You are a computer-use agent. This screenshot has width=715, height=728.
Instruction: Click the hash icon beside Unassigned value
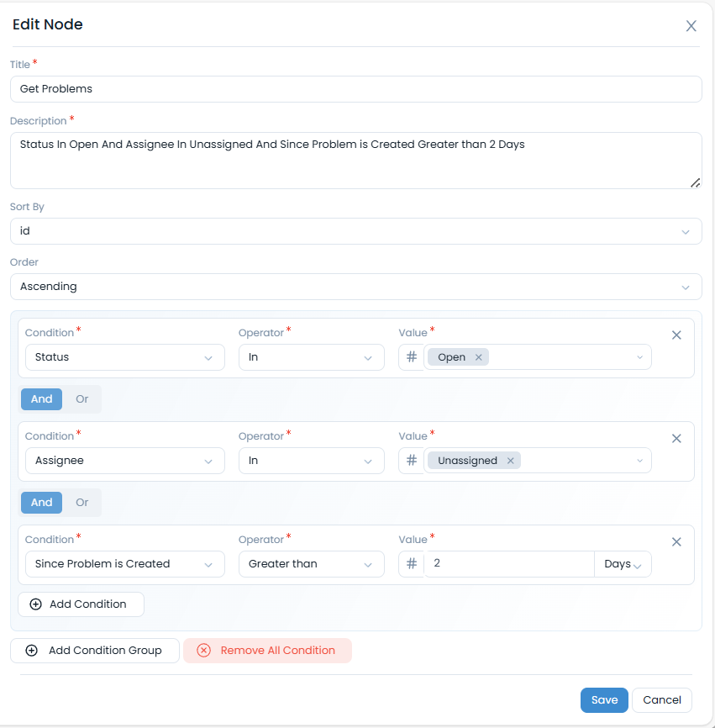coord(411,461)
